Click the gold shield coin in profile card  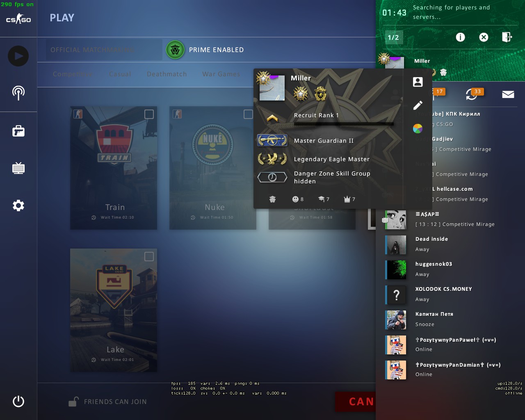click(320, 94)
